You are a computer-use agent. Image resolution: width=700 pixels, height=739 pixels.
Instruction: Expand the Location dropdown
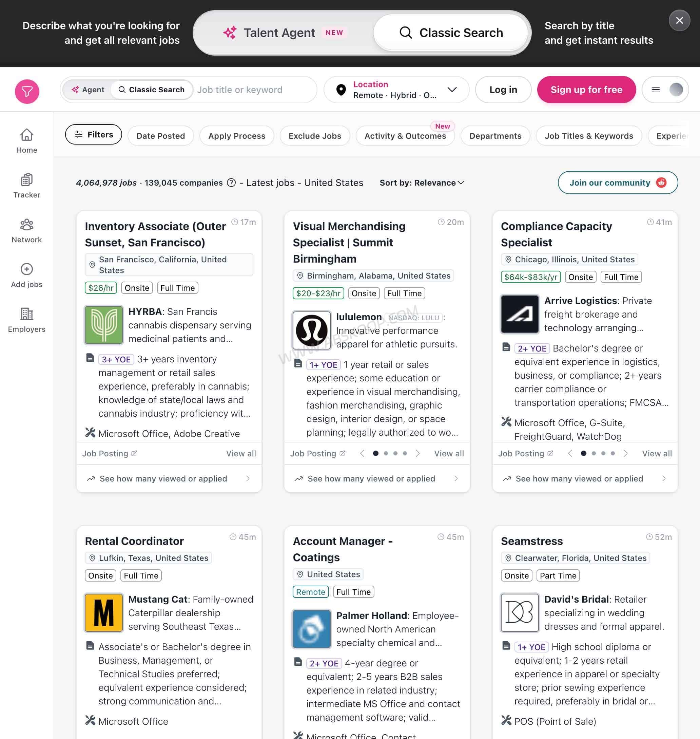click(396, 90)
